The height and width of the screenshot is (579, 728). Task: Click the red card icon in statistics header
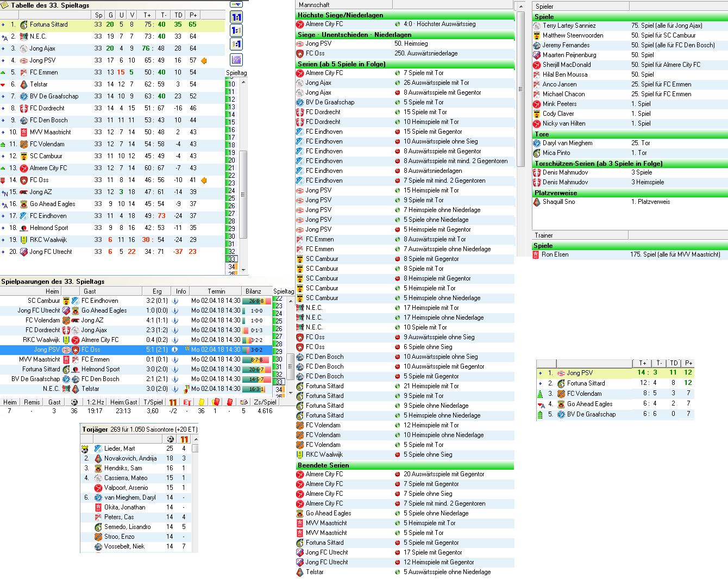[229, 402]
